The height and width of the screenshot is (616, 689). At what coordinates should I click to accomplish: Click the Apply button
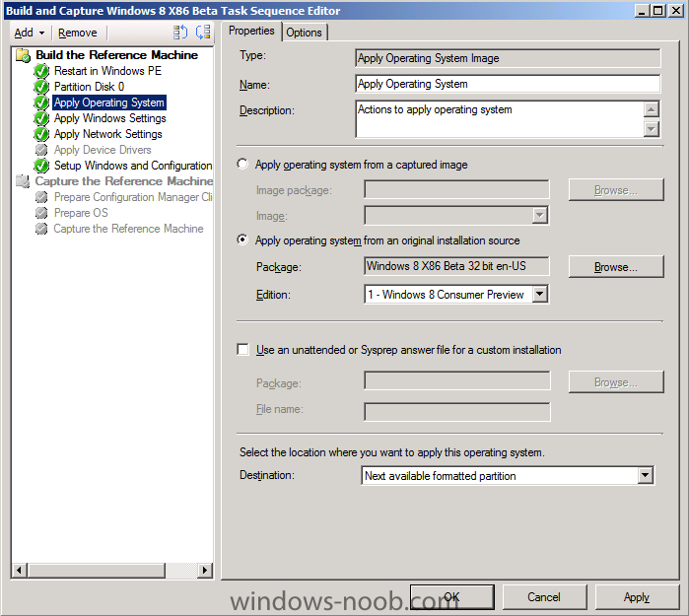point(637,596)
